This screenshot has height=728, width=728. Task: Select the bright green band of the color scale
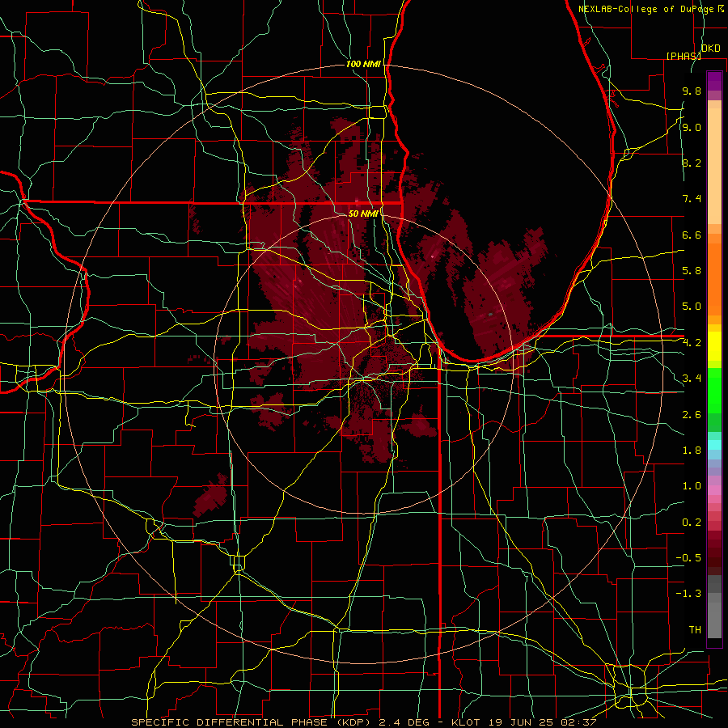[x=714, y=392]
